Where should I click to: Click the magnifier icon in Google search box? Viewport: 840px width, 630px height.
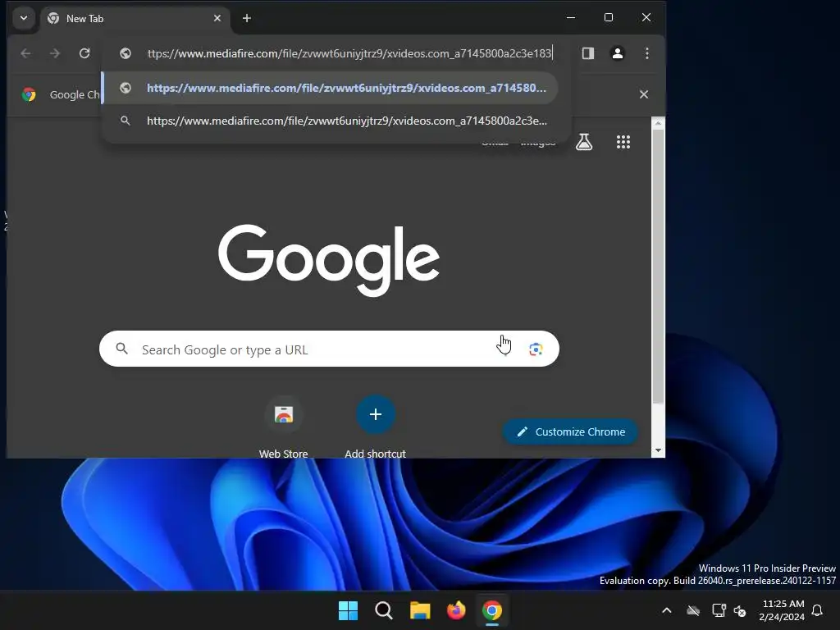pos(122,349)
